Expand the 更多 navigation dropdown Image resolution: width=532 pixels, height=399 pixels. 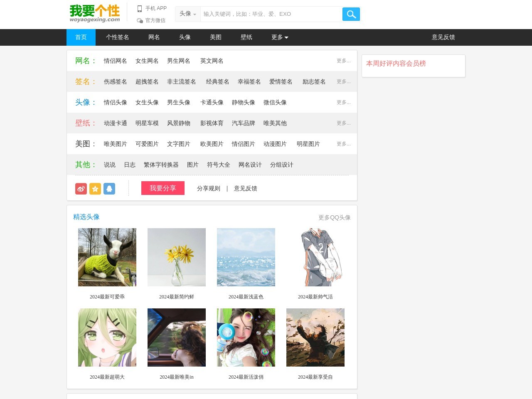(x=280, y=37)
